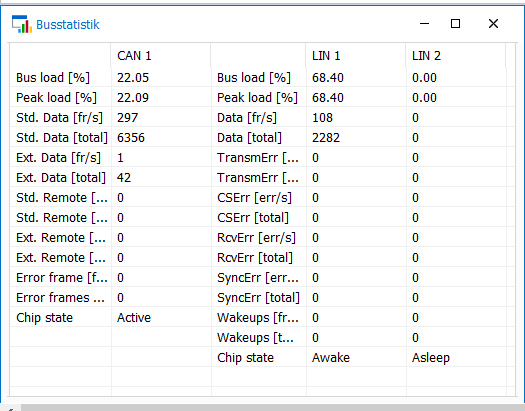Image resolution: width=525 pixels, height=411 pixels.
Task: Click the SyncErr [total] row label
Action: coord(258,298)
